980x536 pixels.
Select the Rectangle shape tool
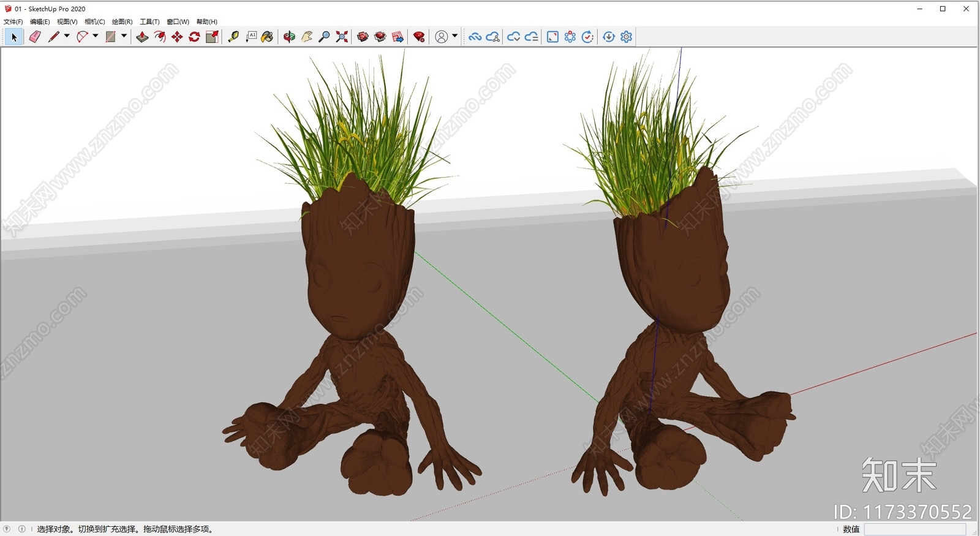(x=111, y=37)
